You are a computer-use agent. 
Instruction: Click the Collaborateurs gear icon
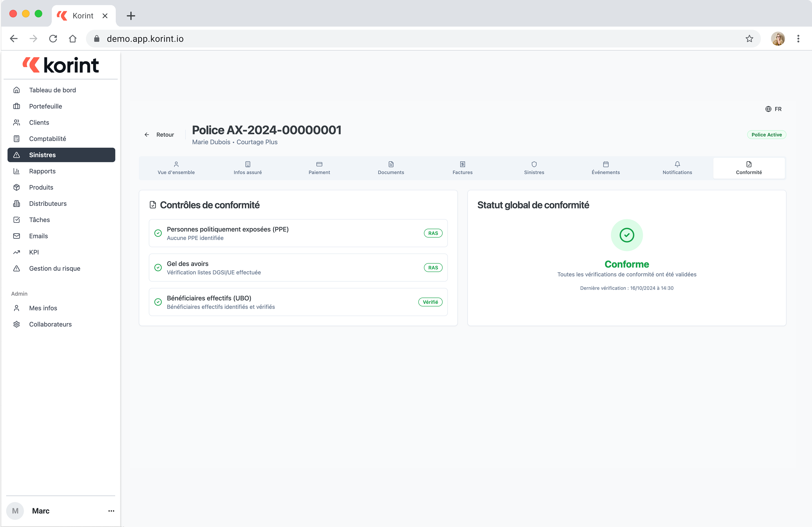pyautogui.click(x=17, y=324)
